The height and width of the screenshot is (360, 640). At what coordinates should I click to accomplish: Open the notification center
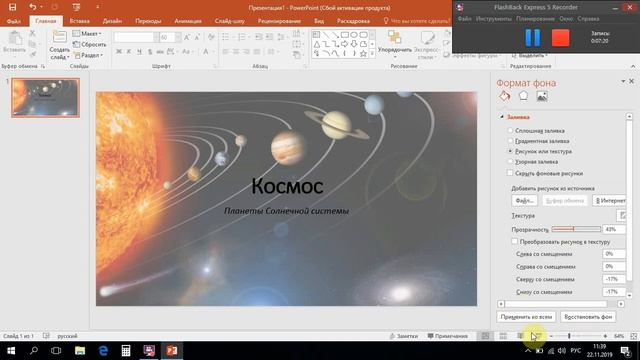pyautogui.click(x=625, y=351)
